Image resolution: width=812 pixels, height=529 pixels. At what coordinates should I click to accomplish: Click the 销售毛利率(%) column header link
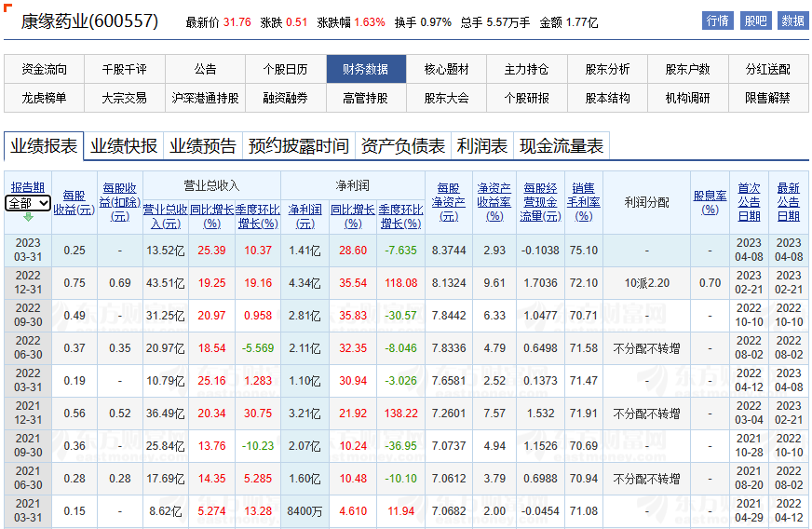click(583, 201)
